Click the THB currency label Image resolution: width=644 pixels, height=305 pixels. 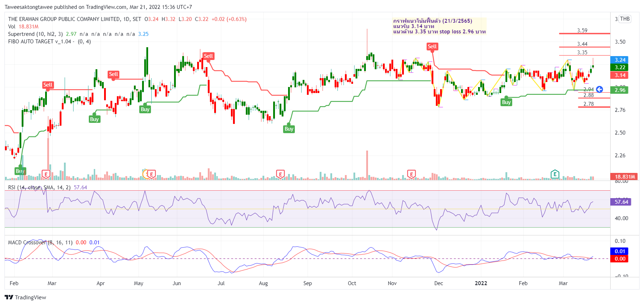coord(625,19)
